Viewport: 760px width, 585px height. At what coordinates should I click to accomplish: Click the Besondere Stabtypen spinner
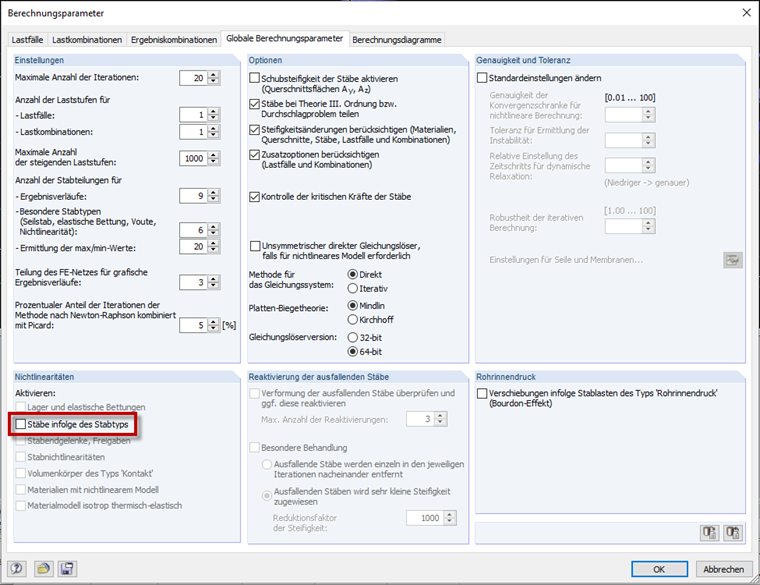pyautogui.click(x=213, y=230)
